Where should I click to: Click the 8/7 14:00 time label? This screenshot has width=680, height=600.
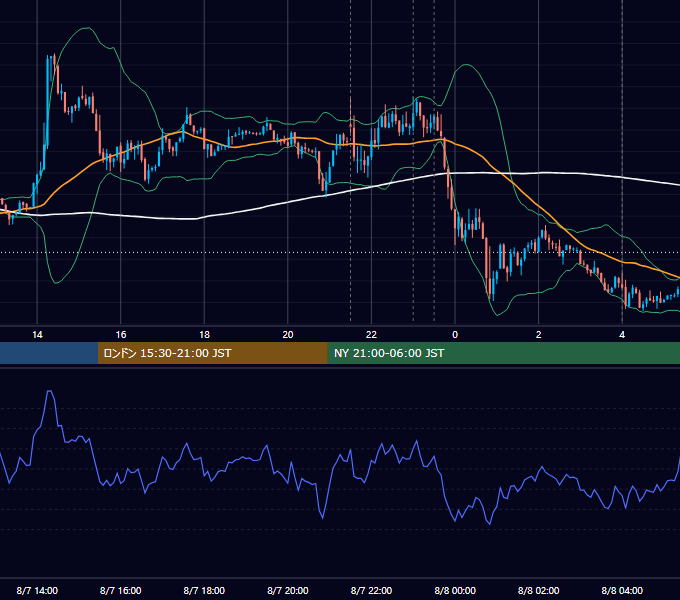point(37,590)
